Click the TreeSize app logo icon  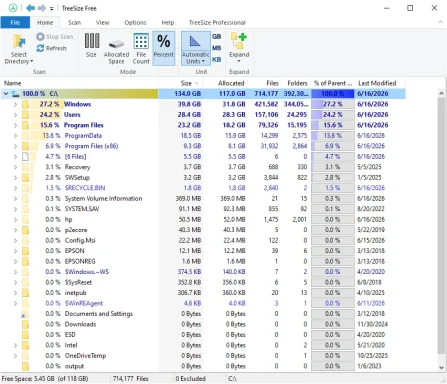point(13,8)
